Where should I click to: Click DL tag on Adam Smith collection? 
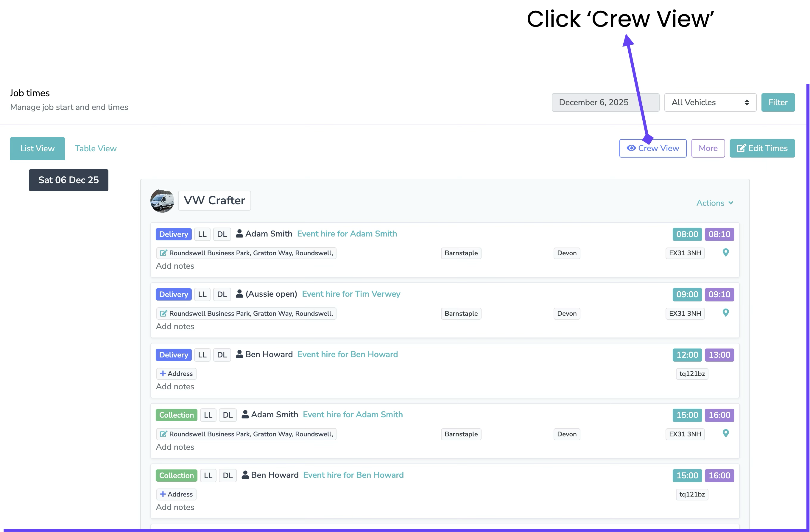tap(228, 415)
